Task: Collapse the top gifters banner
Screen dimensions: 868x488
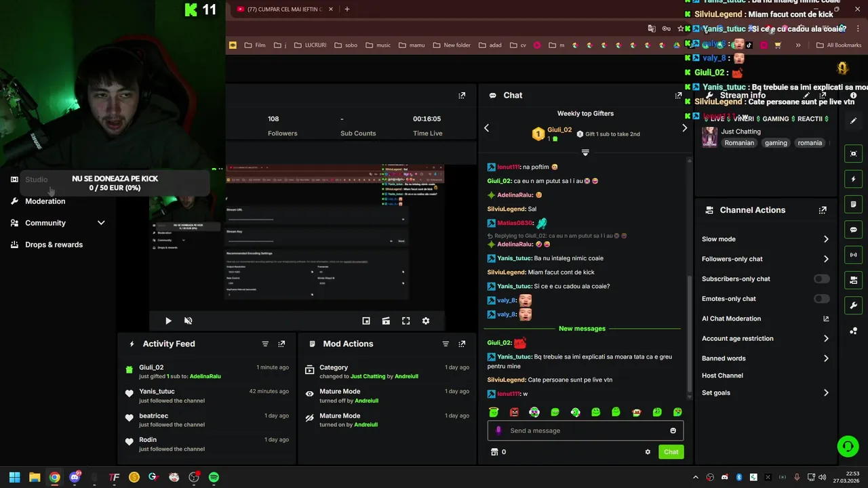Action: pyautogui.click(x=585, y=152)
